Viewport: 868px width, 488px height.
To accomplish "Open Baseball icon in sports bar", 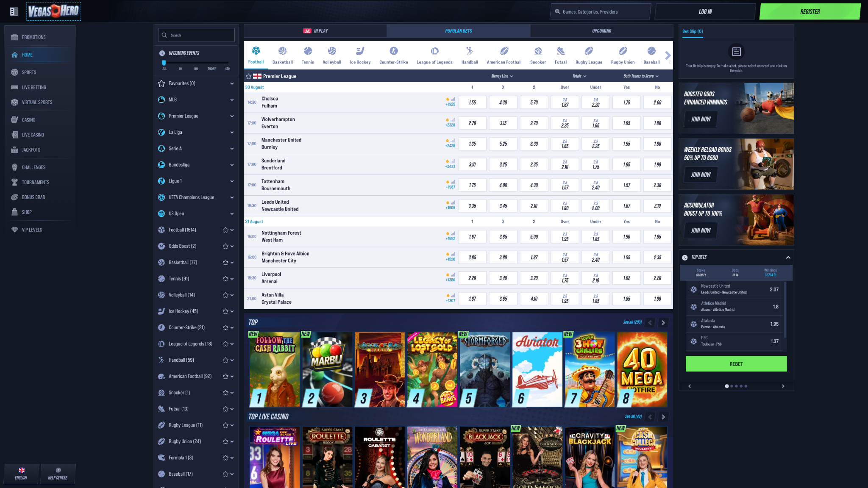I will pos(651,51).
